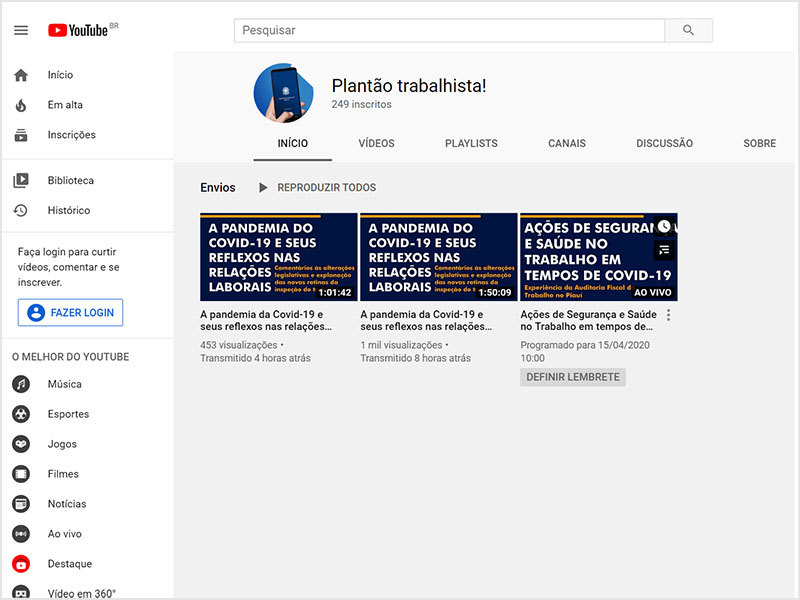Click the Ao vivo broadcast icon
The height and width of the screenshot is (600, 800).
(21, 534)
